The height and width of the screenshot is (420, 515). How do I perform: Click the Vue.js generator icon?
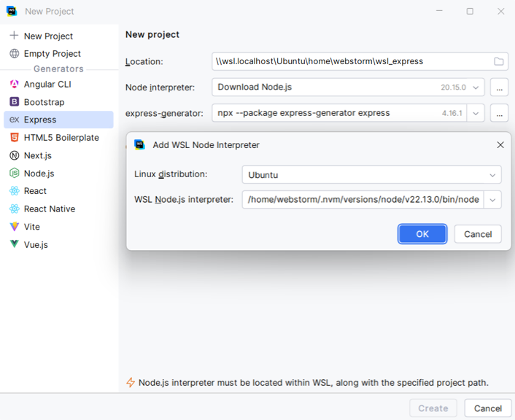15,245
